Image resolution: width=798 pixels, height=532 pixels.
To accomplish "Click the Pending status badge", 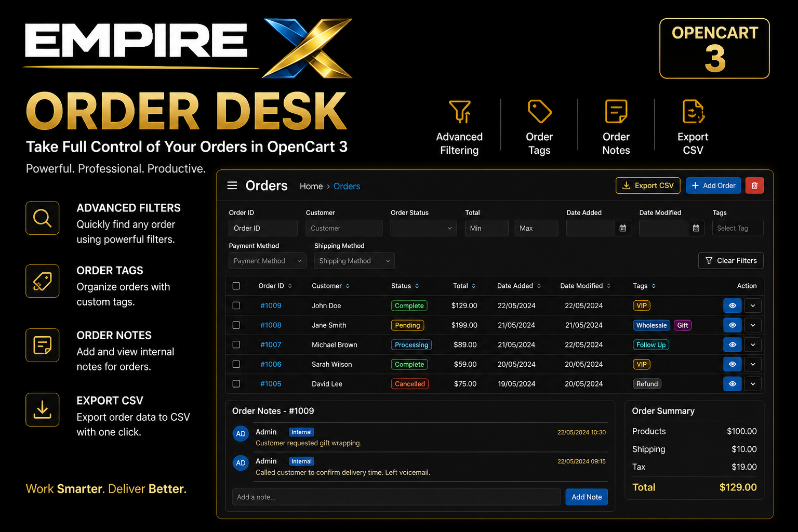I will pyautogui.click(x=407, y=325).
